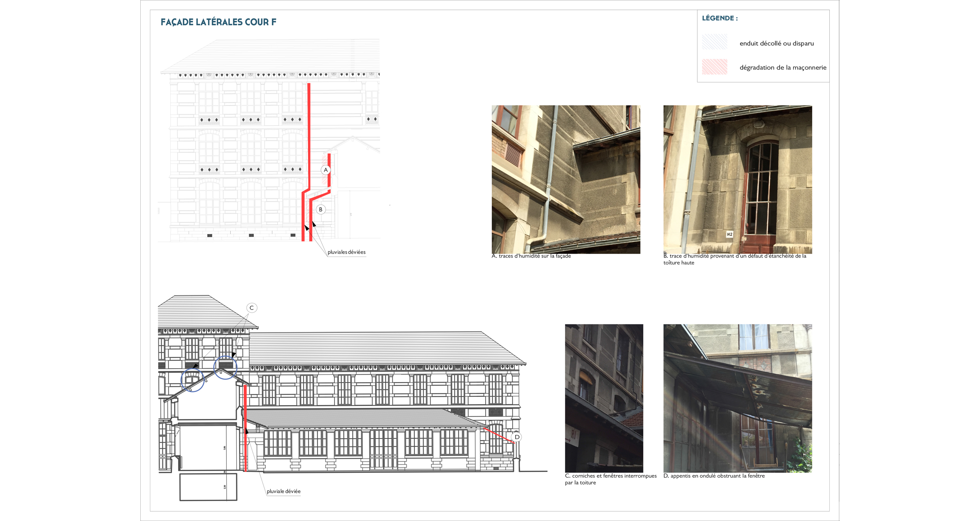Click the 'FAÇADE LATÉRALES COUR F' title
This screenshot has height=521, width=980.
[x=218, y=22]
